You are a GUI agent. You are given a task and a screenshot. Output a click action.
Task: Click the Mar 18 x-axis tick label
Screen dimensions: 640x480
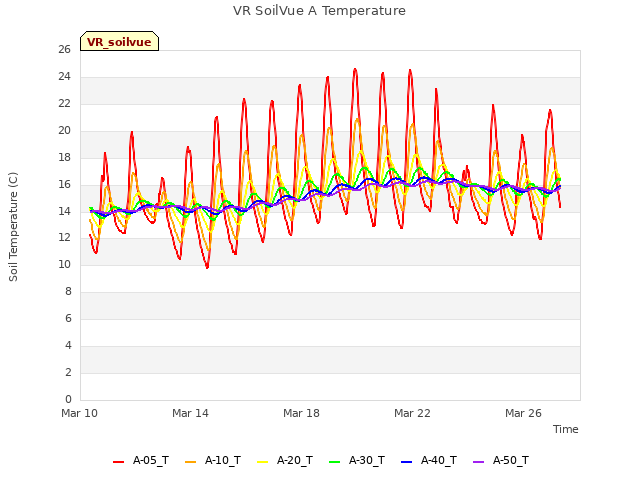(x=301, y=413)
